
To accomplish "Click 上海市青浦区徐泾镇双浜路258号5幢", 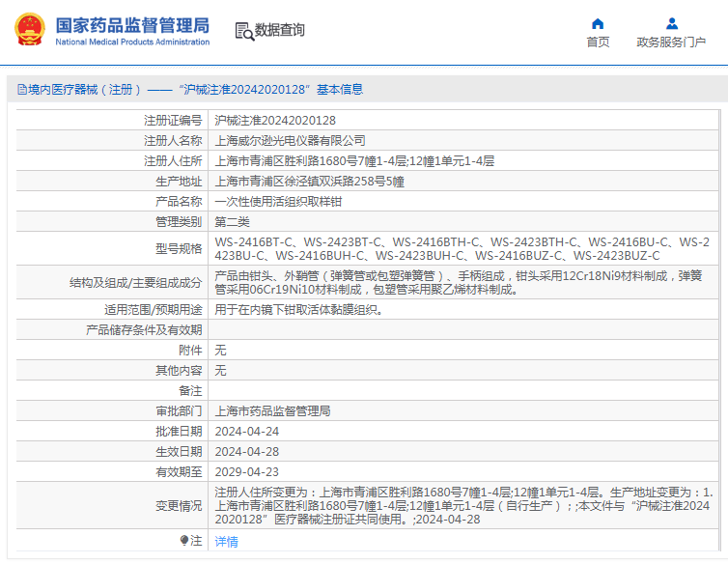I will pos(309,182).
